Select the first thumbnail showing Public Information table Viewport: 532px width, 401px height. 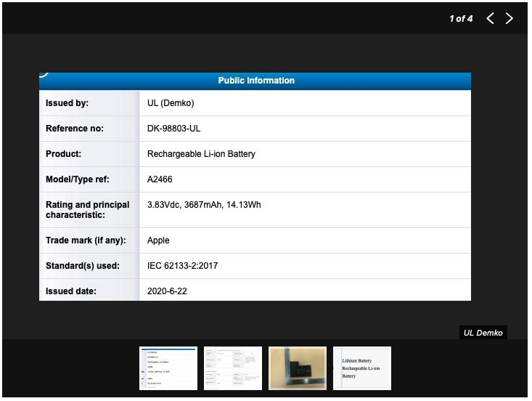coord(168,368)
